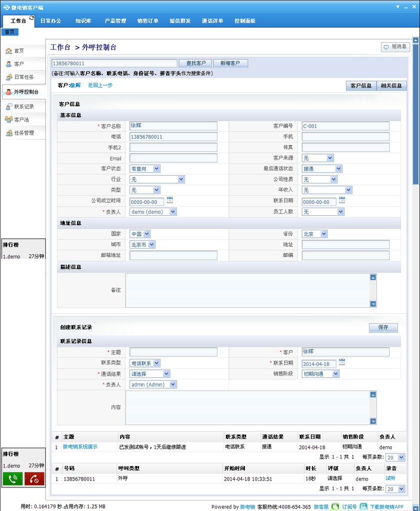Open the 通话结果 dropdown

tap(166, 374)
